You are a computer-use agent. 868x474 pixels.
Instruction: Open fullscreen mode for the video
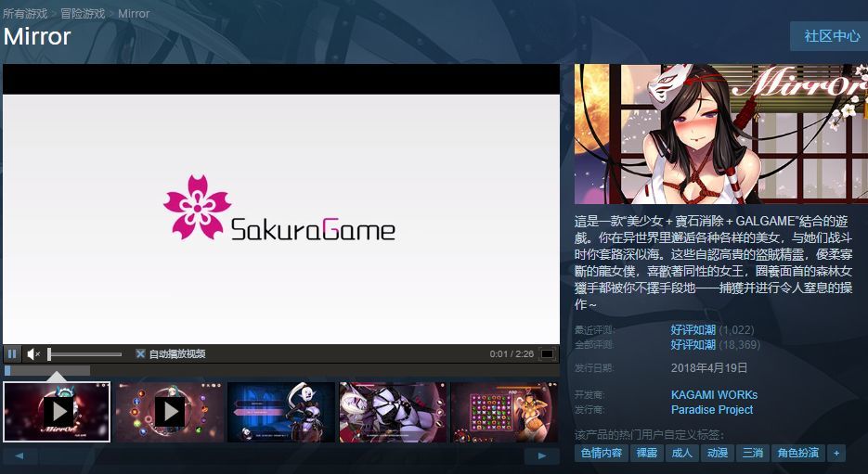[547, 354]
